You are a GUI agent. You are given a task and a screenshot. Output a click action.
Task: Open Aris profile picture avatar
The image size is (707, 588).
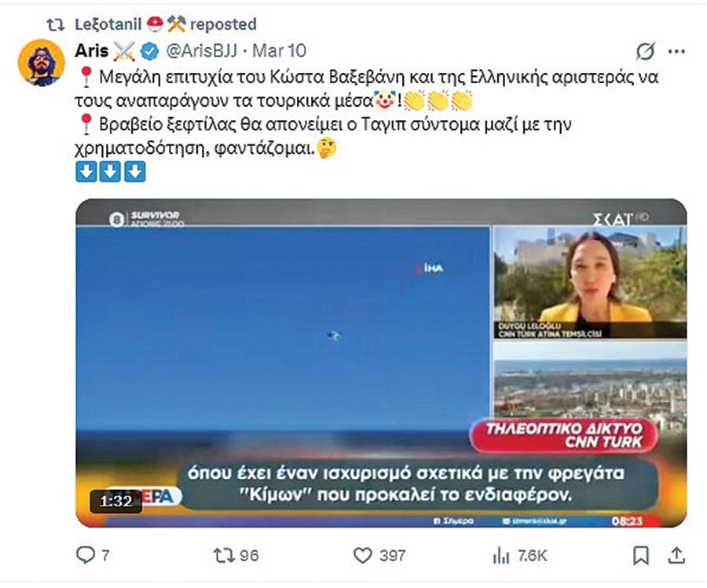point(42,62)
